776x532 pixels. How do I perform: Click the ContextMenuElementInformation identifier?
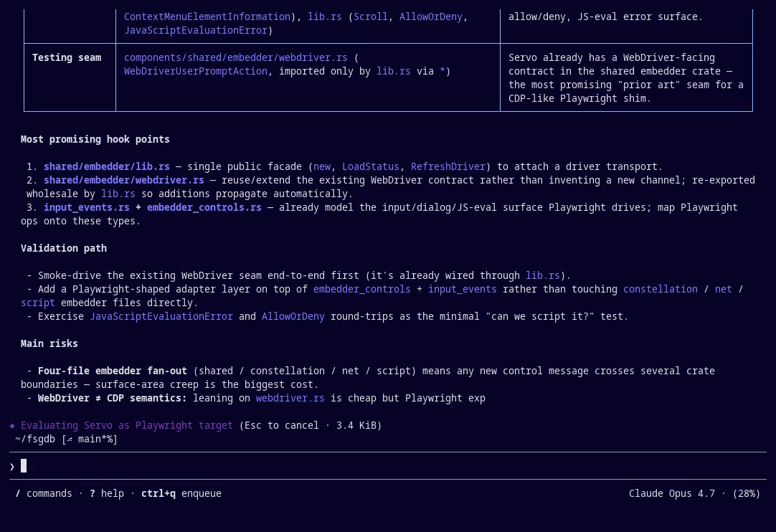(207, 16)
